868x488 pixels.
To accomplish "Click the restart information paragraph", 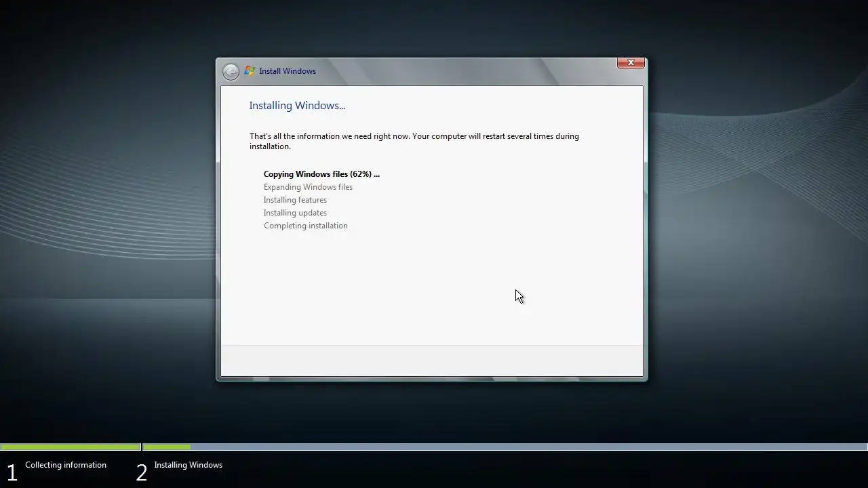I will [x=414, y=141].
